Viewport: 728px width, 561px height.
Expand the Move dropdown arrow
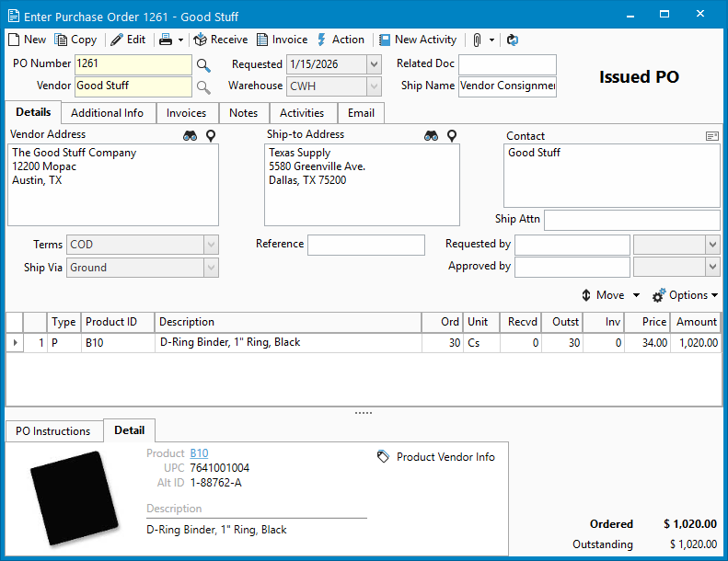(635, 295)
